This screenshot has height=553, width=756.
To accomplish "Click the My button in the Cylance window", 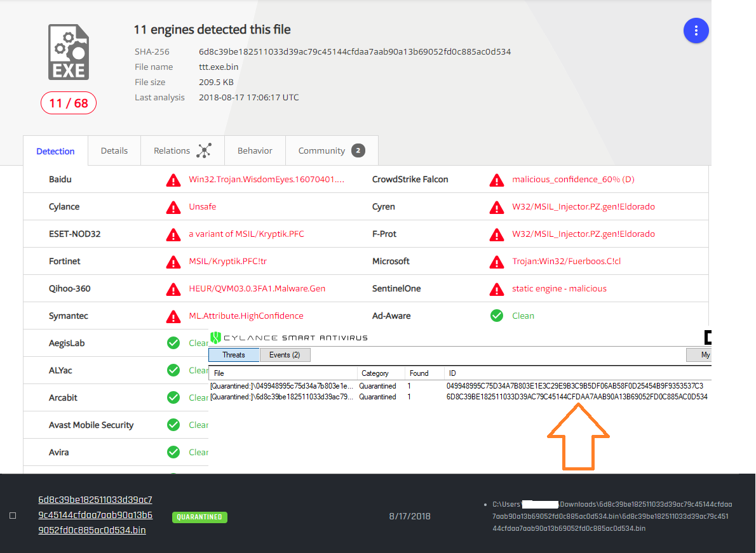I will point(699,355).
